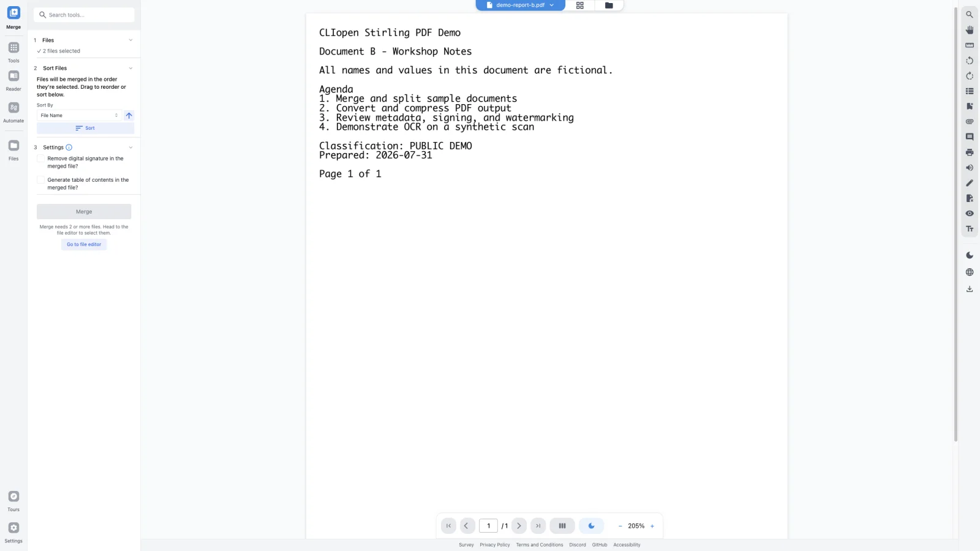Collapse the Files step chevron
980x551 pixels.
point(130,40)
